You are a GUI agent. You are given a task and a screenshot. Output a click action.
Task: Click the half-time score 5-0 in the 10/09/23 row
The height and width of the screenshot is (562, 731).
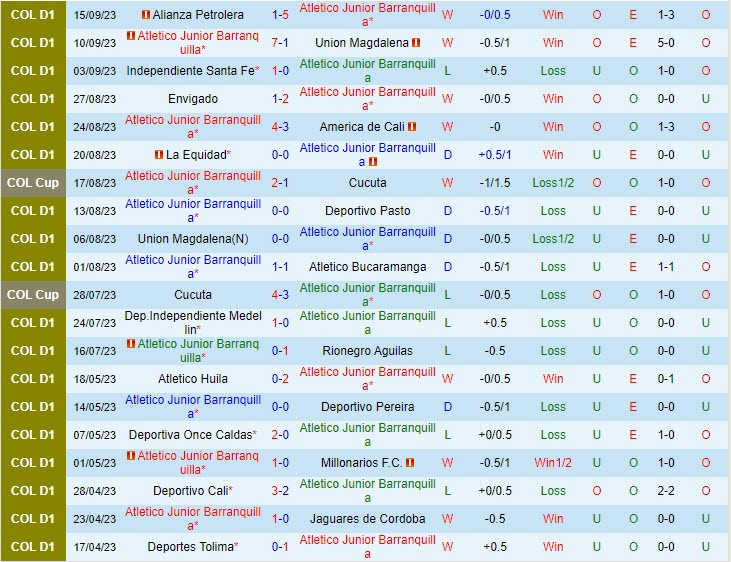point(666,43)
